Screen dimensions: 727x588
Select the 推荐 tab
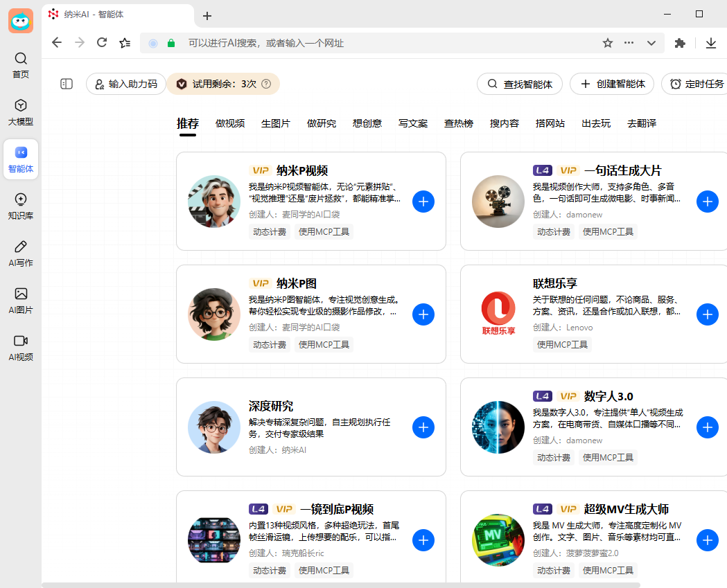click(x=188, y=124)
